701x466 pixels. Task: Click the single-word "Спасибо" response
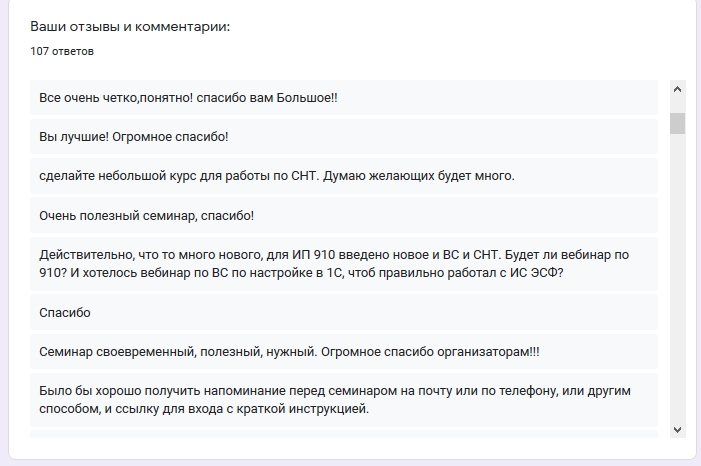(64, 313)
